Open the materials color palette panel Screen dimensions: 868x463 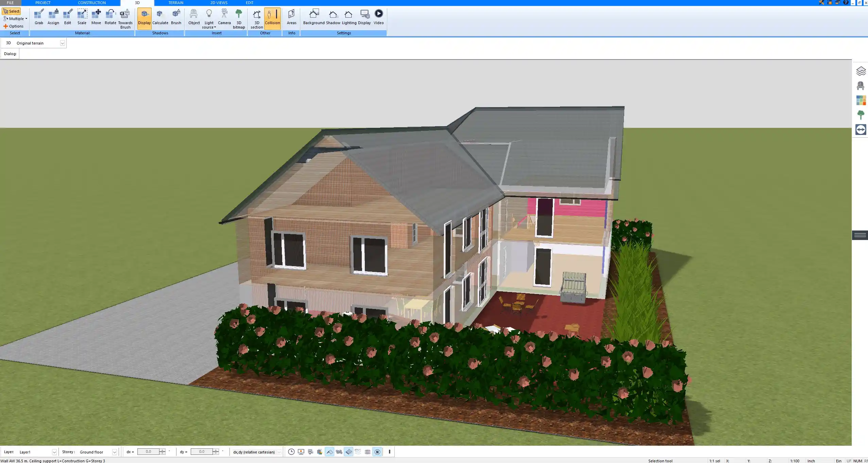[x=861, y=100]
